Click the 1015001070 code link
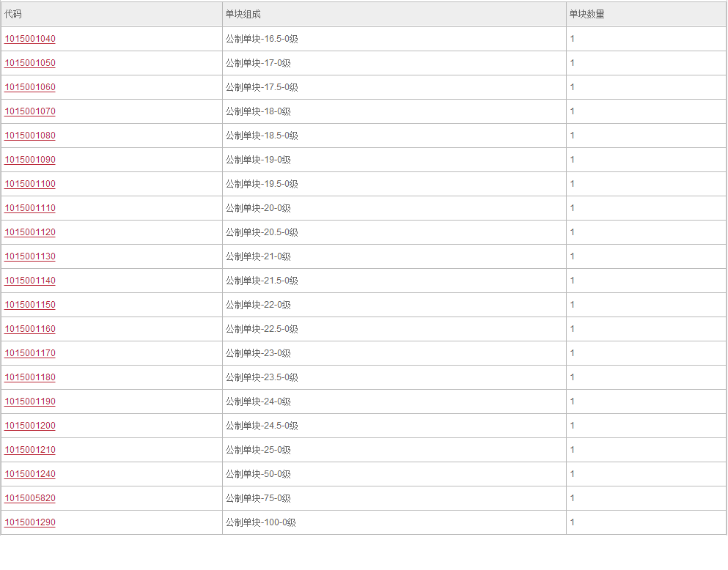728x570 pixels. pos(30,111)
